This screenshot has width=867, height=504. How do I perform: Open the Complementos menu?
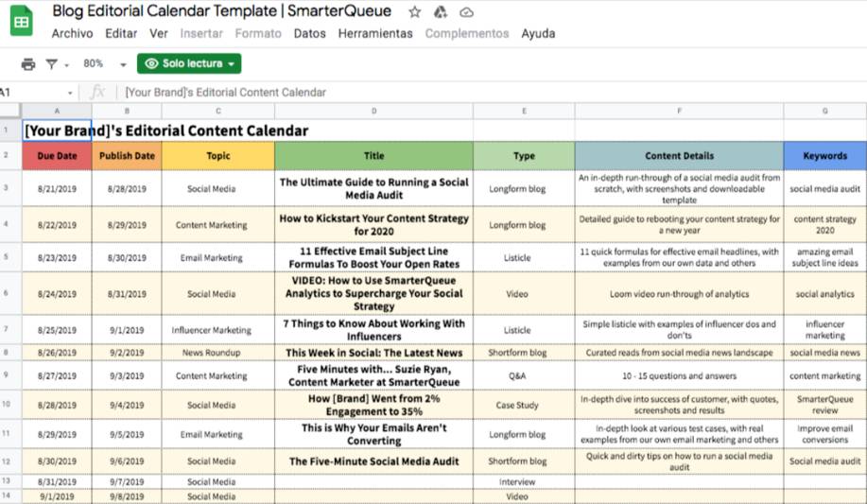467,34
